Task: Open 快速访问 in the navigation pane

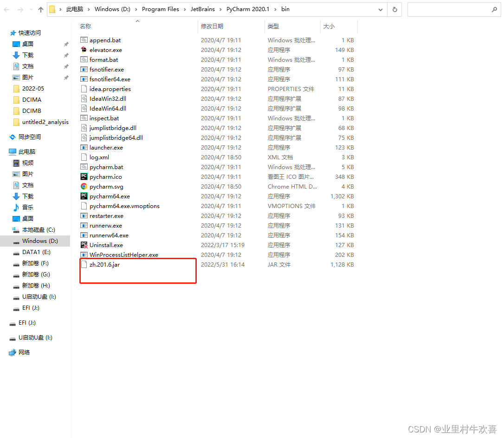Action: [29, 33]
